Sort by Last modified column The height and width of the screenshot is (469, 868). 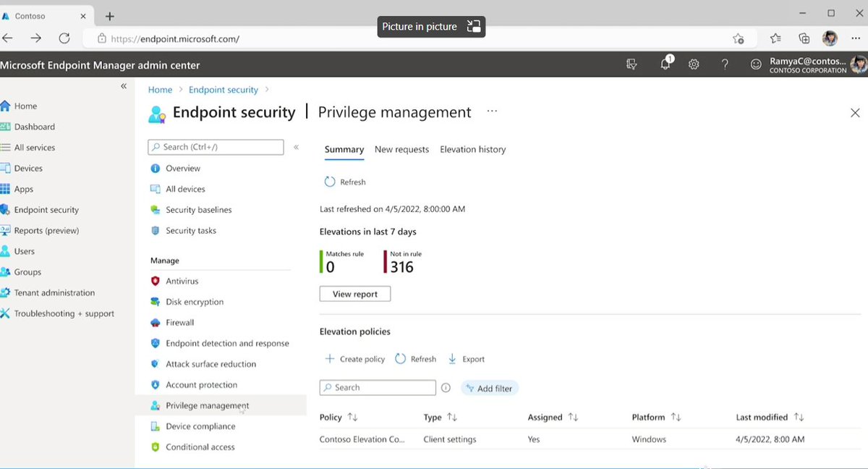[770, 418]
